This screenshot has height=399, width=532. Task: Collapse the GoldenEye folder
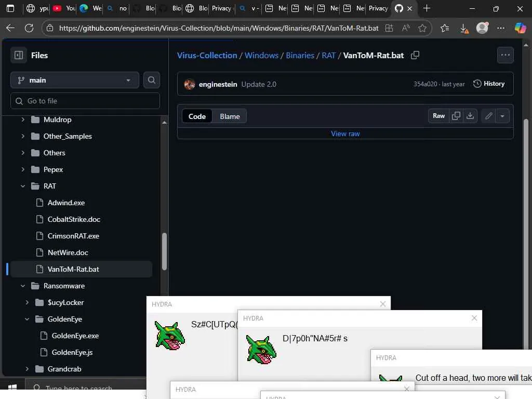27,319
